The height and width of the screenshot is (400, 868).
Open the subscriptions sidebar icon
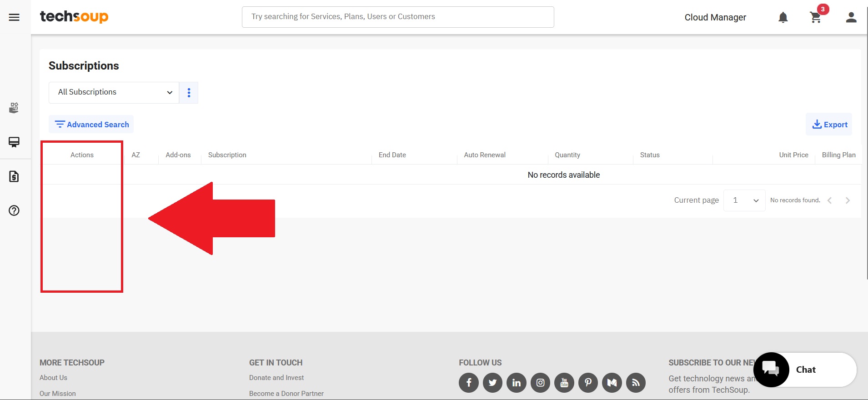click(x=14, y=142)
